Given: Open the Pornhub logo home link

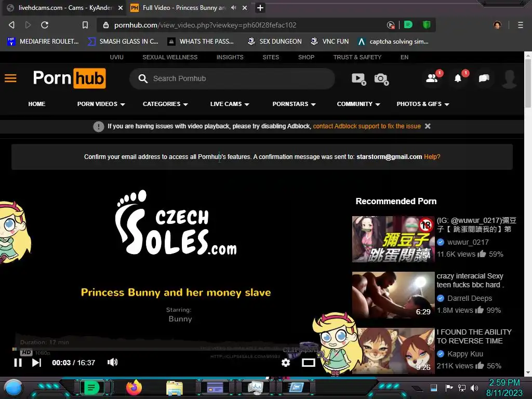Looking at the screenshot, I should [x=70, y=78].
